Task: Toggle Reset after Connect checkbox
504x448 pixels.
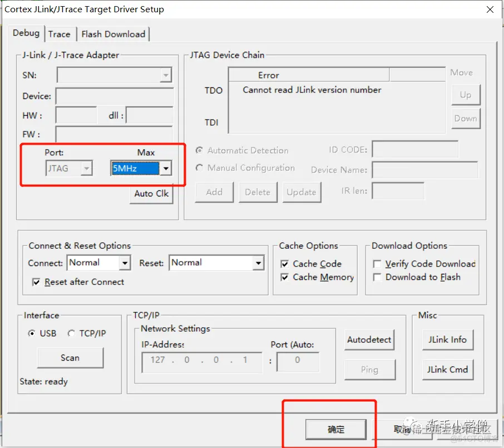Action: [36, 282]
